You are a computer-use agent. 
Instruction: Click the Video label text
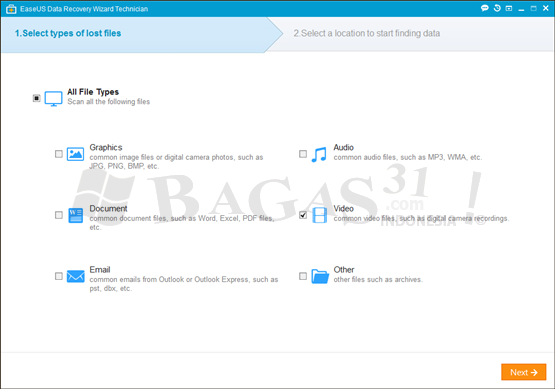point(343,208)
